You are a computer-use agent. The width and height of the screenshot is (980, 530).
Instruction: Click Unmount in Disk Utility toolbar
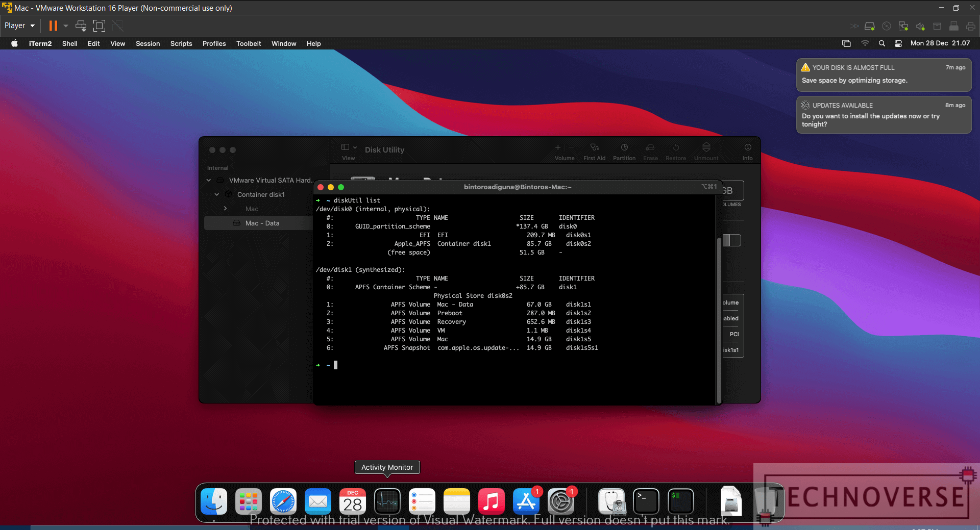click(706, 151)
